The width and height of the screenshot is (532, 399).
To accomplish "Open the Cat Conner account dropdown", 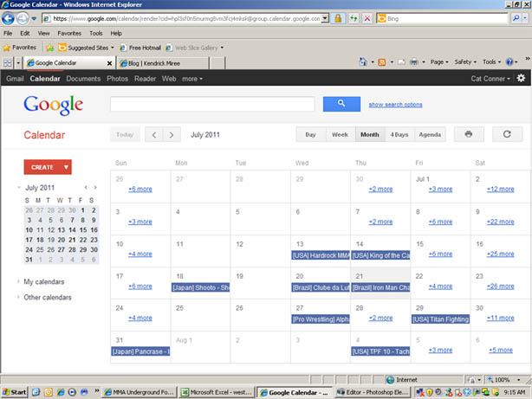I will (x=490, y=79).
